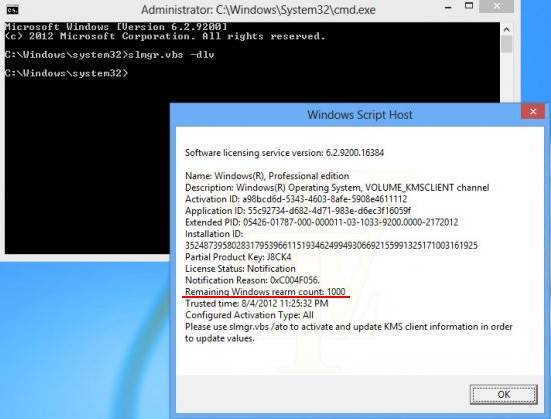
Task: Click 'Partial Product Key: J8CK4' line
Action: click(x=238, y=257)
